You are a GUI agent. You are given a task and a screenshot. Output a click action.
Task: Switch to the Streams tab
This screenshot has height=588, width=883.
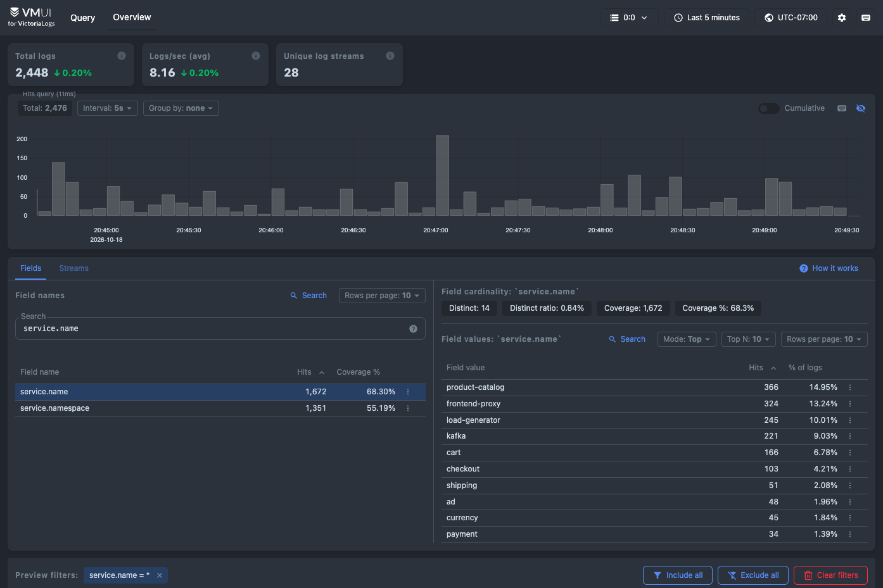(x=74, y=268)
